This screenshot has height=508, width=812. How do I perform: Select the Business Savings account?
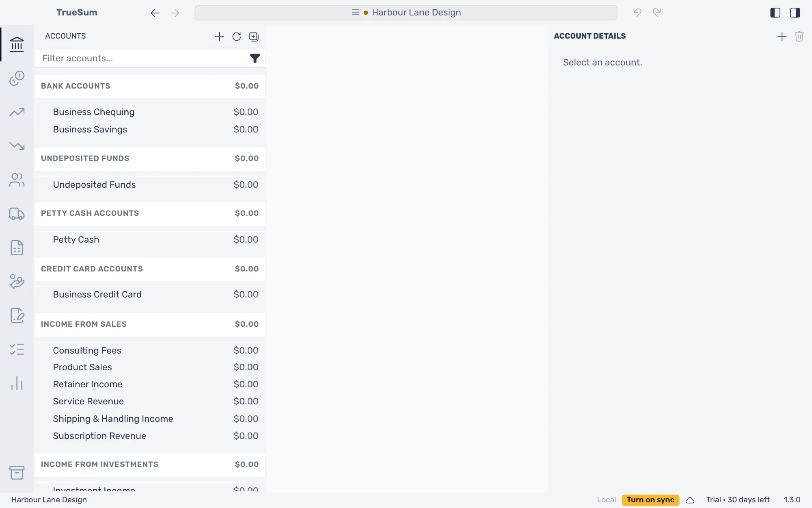tap(150, 130)
